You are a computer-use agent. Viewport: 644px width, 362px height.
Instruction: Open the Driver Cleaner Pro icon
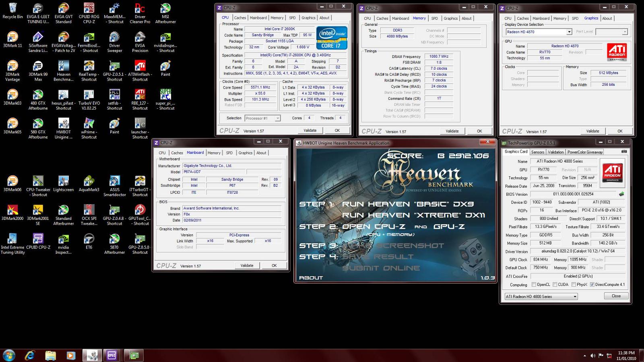[140, 13]
